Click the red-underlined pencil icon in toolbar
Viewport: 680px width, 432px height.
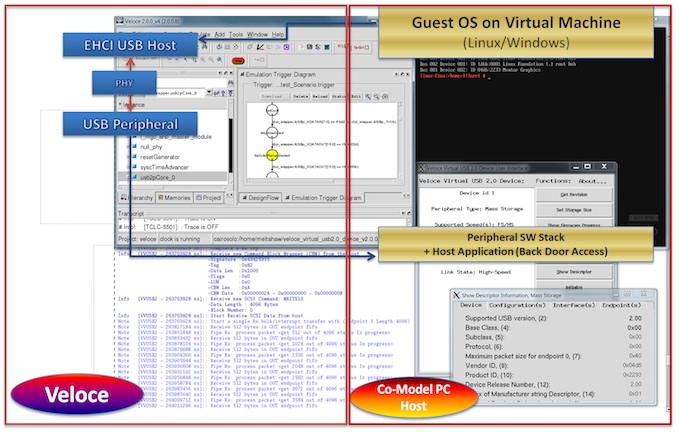click(x=260, y=47)
